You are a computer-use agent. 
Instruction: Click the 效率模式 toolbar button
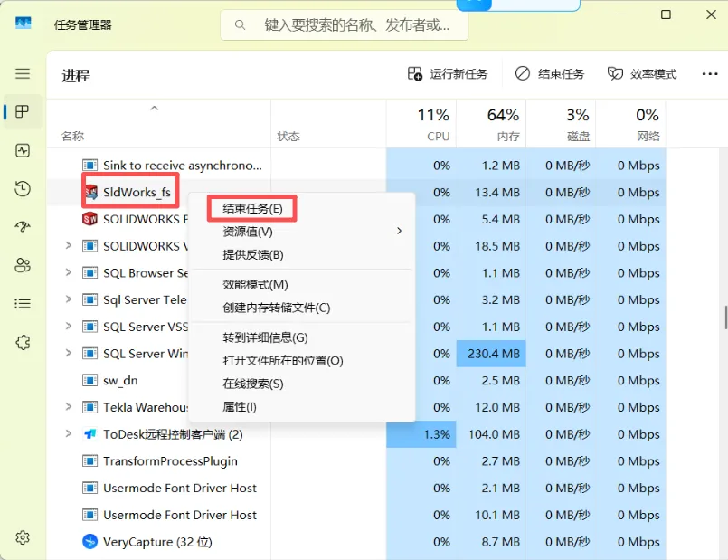642,74
